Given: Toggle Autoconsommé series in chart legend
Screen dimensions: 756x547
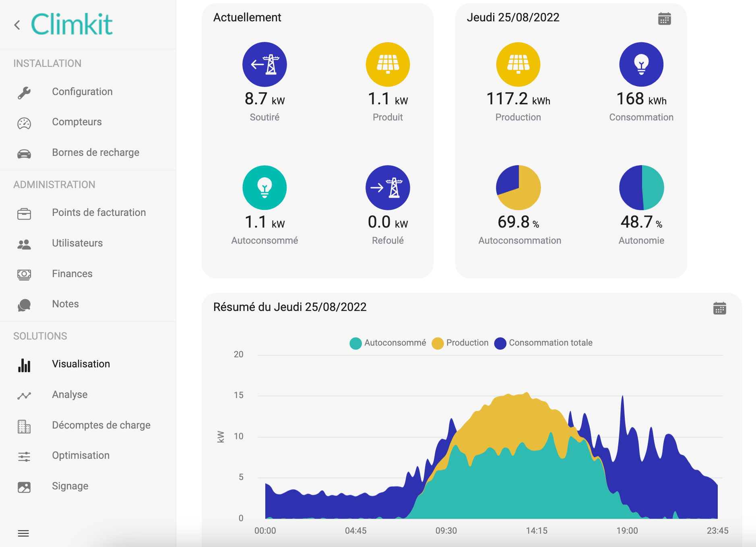Looking at the screenshot, I should tap(388, 343).
